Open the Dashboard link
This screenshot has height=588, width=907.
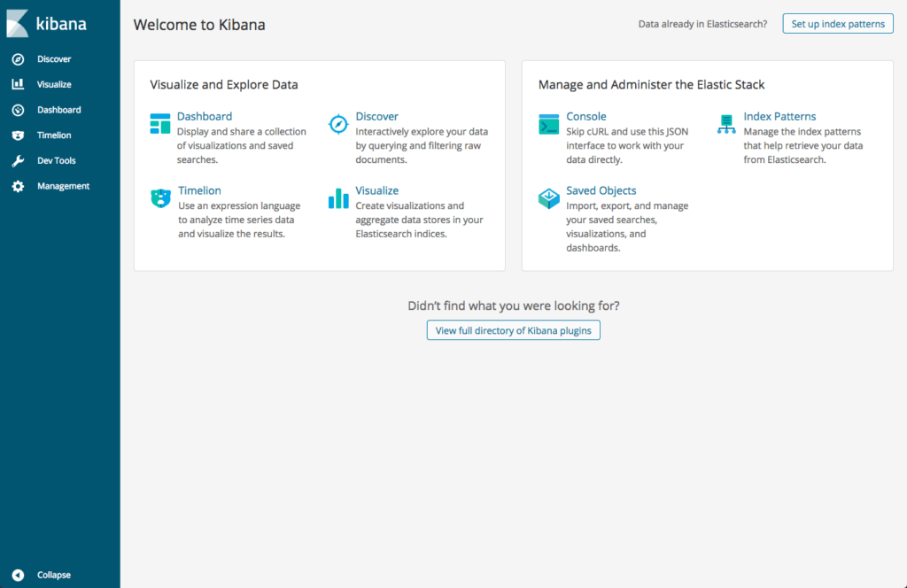pyautogui.click(x=205, y=116)
